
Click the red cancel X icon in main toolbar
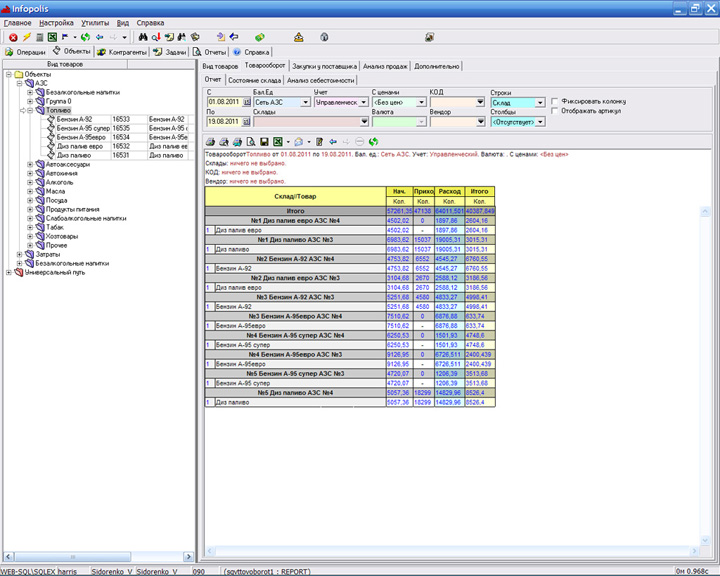[x=13, y=37]
